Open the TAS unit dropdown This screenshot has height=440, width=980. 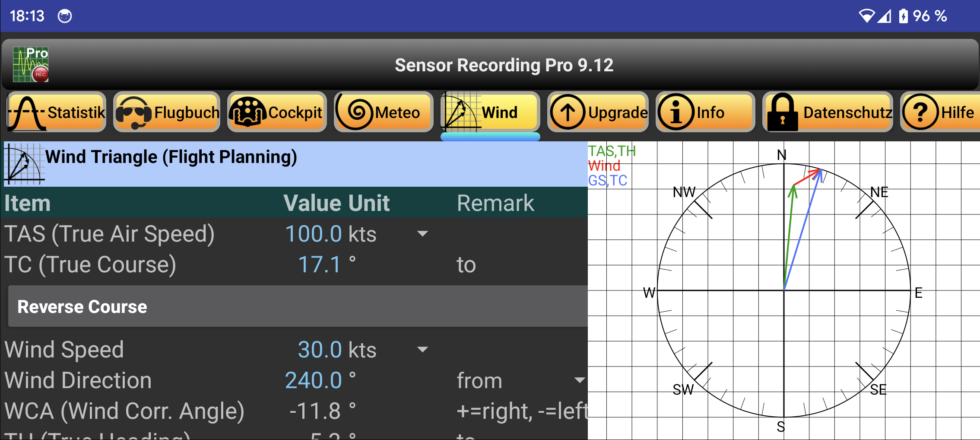click(x=422, y=234)
